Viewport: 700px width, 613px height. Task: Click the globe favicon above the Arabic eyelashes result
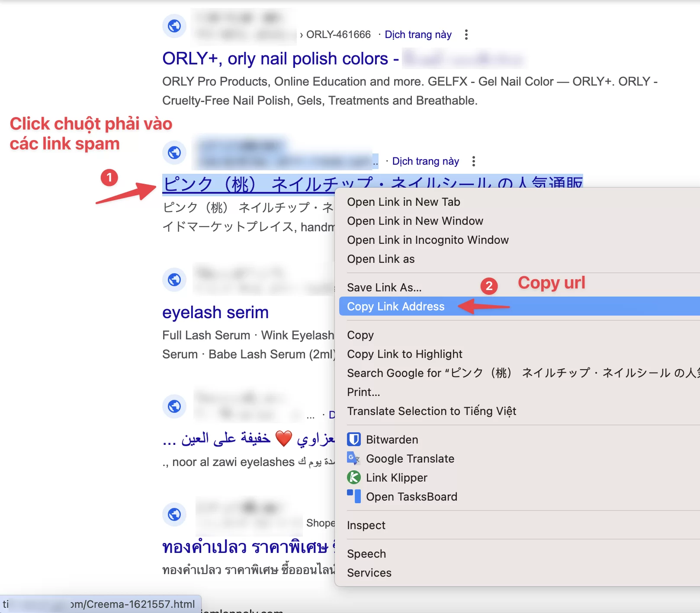[174, 406]
